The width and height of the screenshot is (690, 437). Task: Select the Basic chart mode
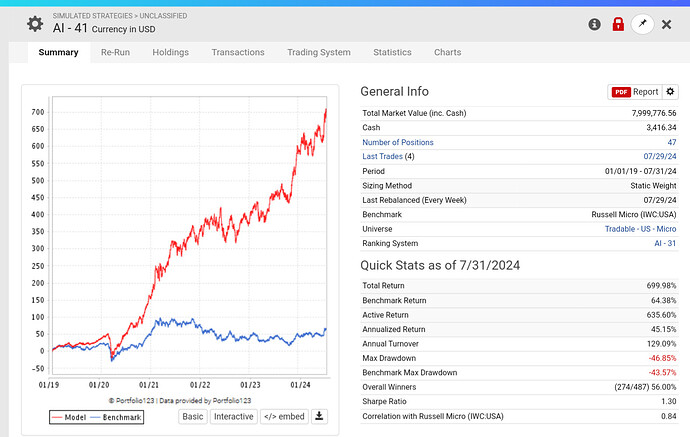pos(193,416)
